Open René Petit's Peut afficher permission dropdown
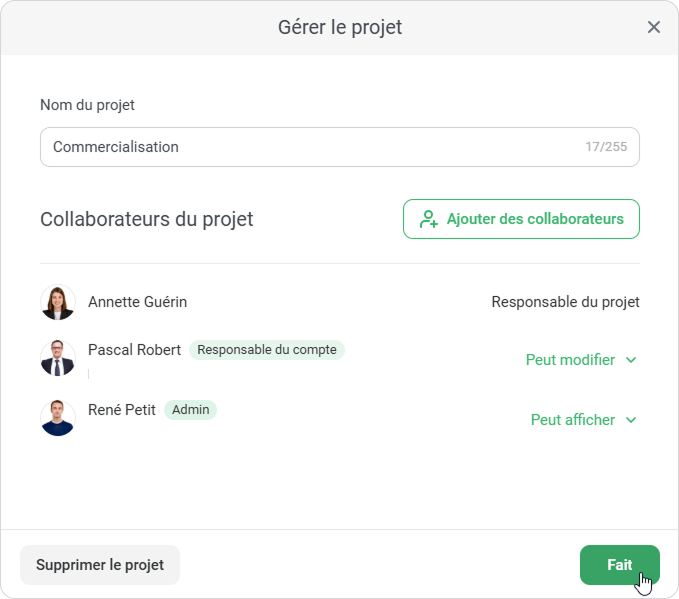This screenshot has height=599, width=679. (x=573, y=420)
